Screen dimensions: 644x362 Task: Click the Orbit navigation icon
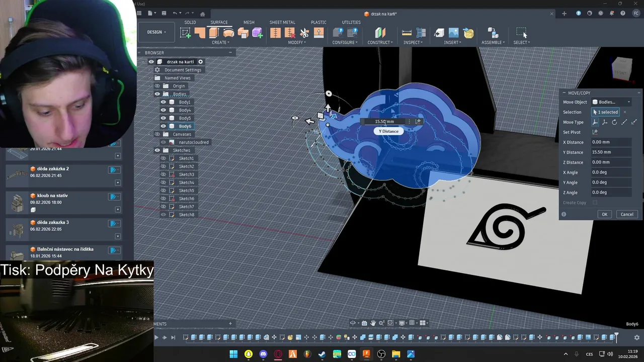[x=353, y=323]
